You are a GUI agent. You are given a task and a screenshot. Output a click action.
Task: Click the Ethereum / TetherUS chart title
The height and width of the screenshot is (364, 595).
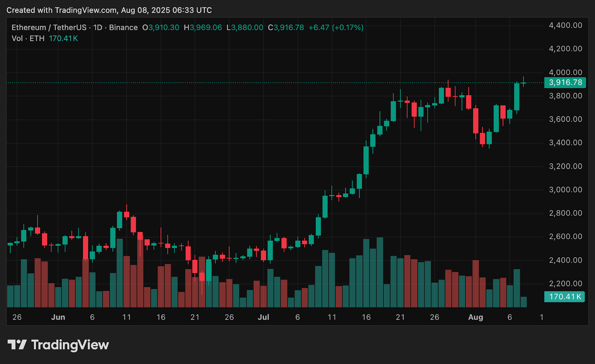pyautogui.click(x=49, y=28)
